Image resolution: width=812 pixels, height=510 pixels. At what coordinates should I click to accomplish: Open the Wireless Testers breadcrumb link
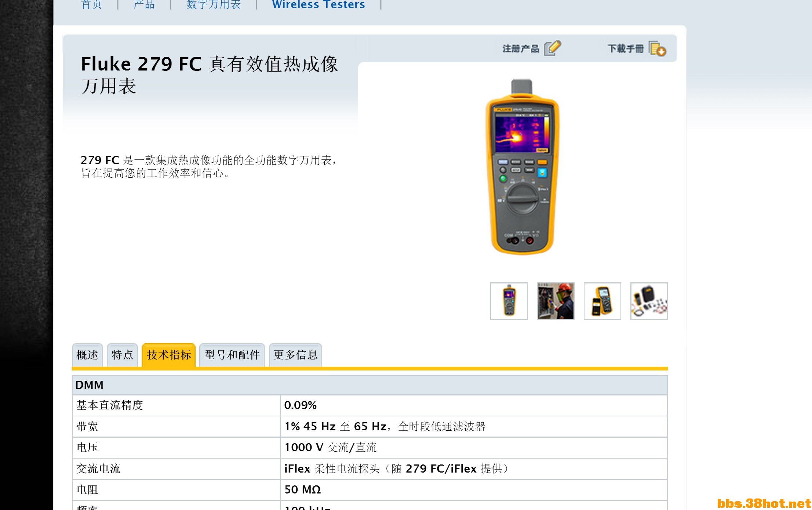pos(318,4)
